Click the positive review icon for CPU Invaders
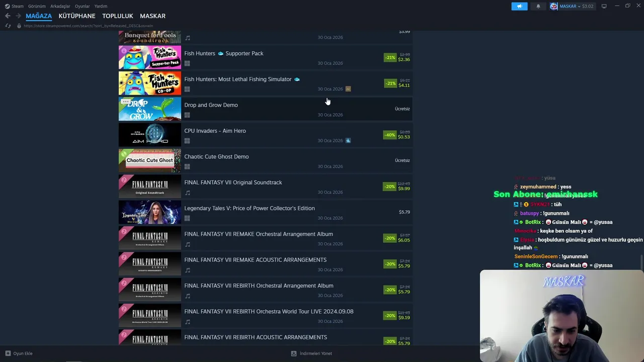The height and width of the screenshot is (362, 644). [348, 140]
